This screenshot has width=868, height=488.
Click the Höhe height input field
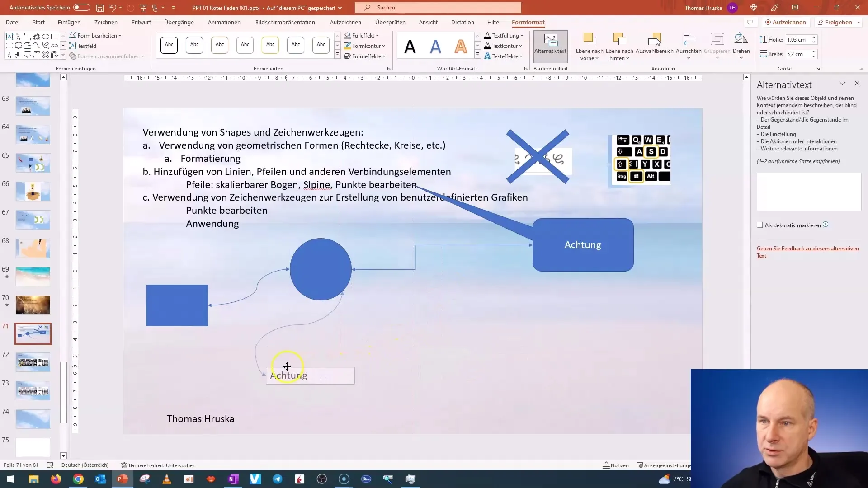coord(798,40)
